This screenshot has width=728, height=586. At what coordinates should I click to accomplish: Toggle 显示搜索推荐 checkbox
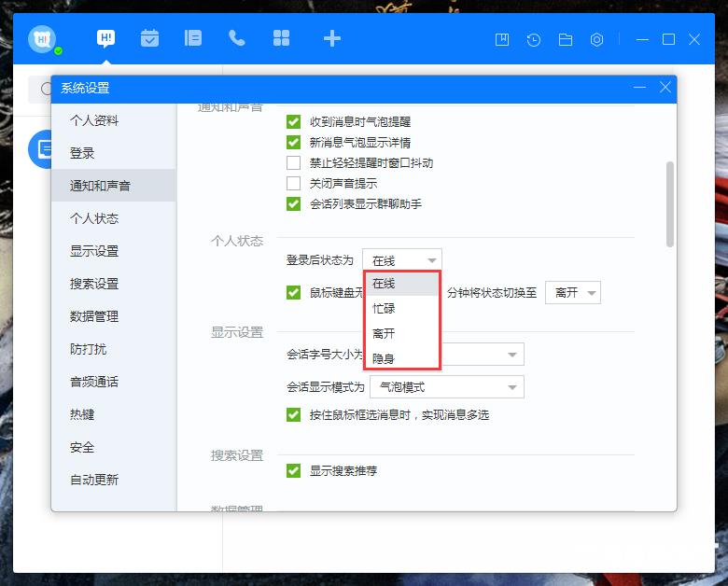(x=293, y=470)
